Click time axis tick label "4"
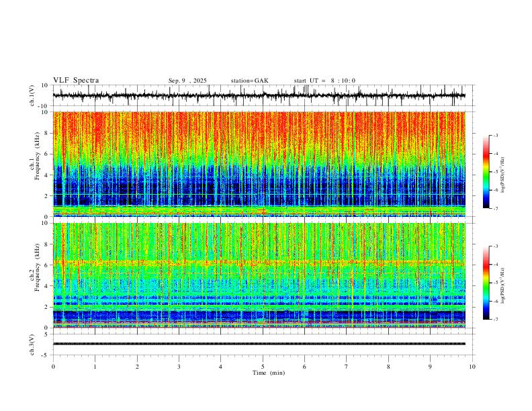 pos(221,367)
